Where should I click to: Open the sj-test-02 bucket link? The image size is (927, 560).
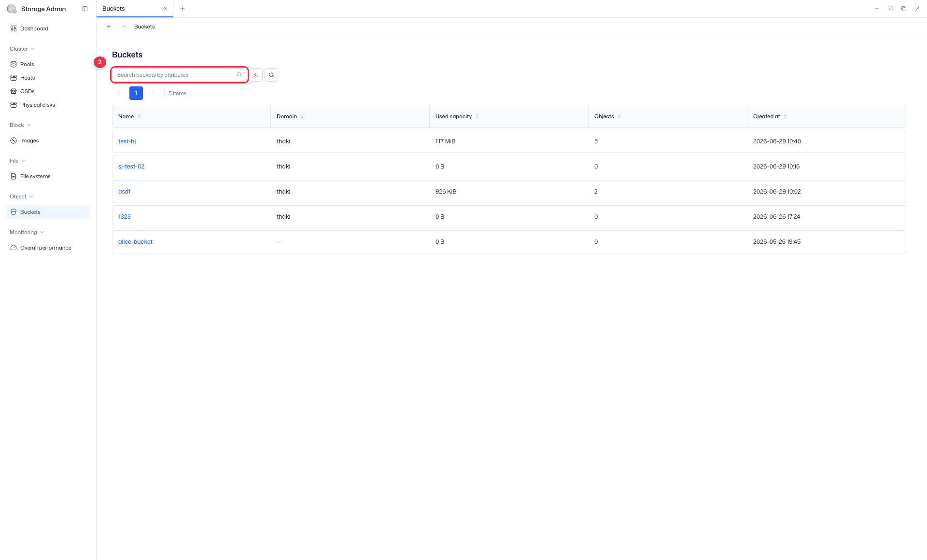[x=131, y=167]
